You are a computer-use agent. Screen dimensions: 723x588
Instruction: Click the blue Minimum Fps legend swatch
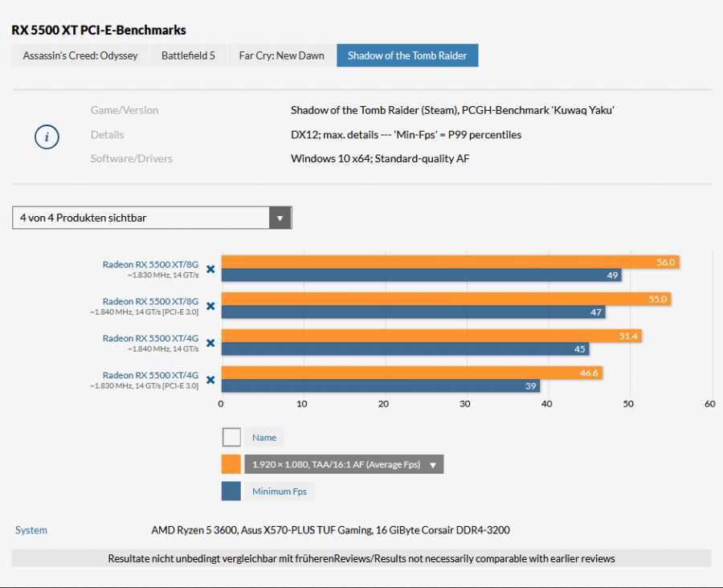tap(231, 491)
